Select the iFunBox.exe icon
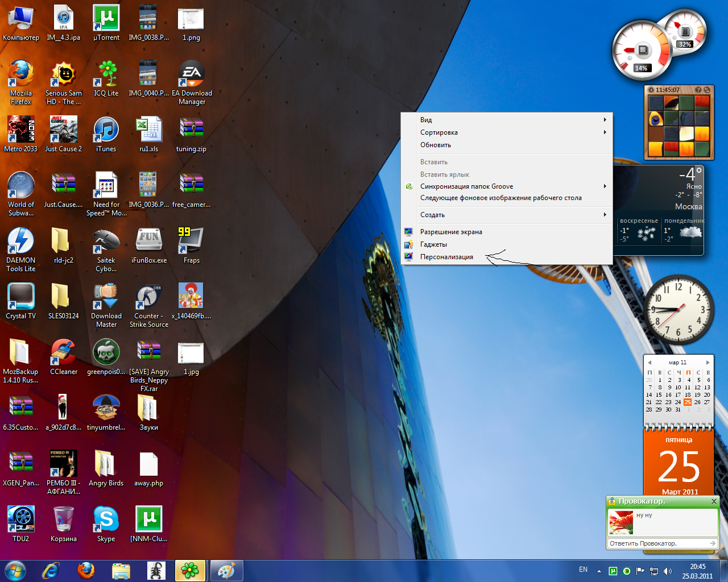Screen dimensions: 728x582 pos(149,246)
